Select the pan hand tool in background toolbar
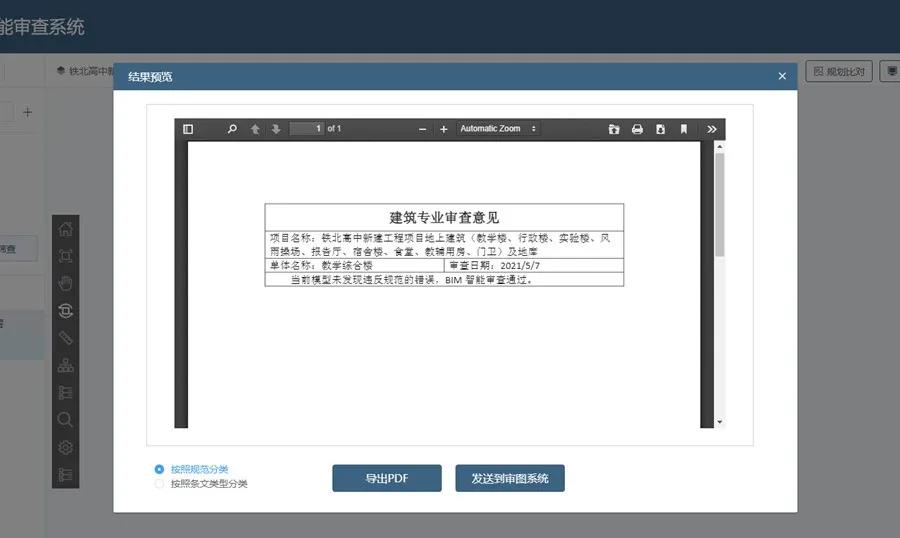The width and height of the screenshot is (900, 538). pyautogui.click(x=65, y=284)
